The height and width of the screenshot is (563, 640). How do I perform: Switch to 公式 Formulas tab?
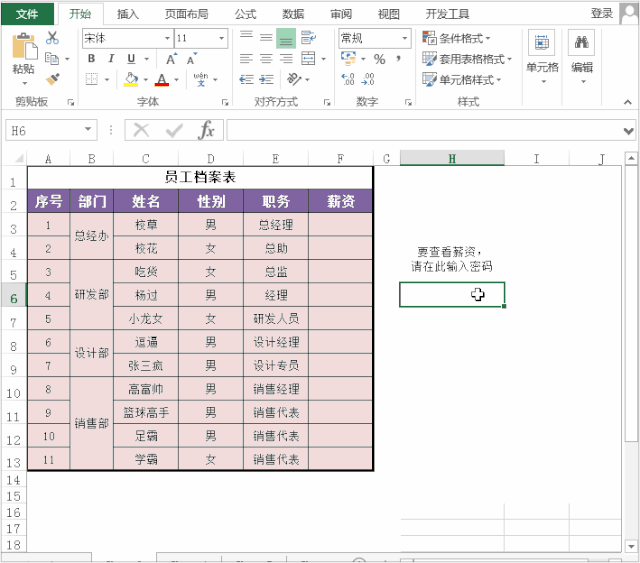click(x=245, y=14)
